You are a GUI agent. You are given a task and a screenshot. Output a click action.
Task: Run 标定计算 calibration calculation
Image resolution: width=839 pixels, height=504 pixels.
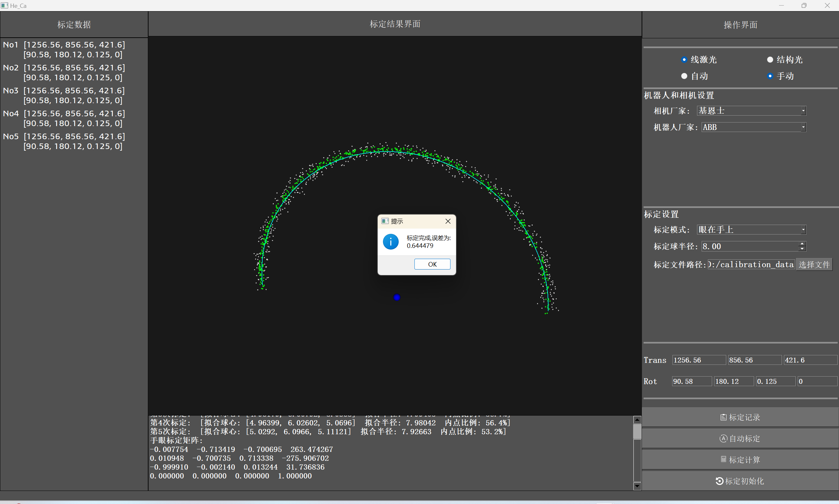[x=740, y=459]
